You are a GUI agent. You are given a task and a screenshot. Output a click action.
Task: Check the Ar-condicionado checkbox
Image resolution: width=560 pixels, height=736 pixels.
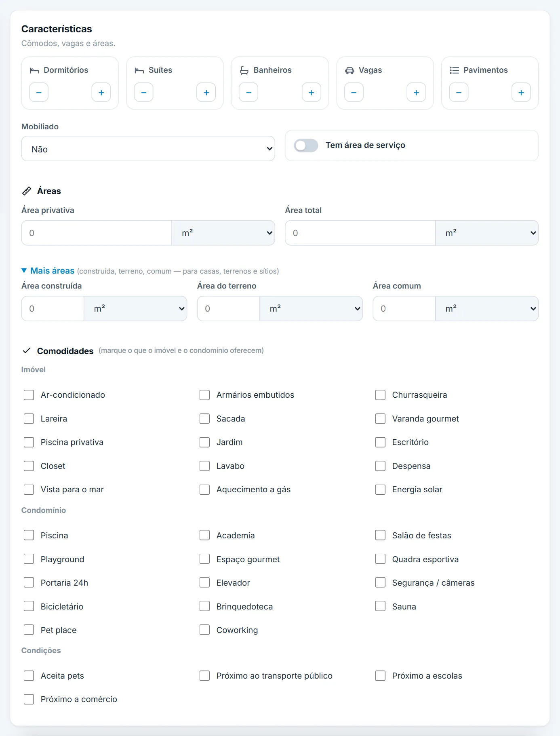click(x=29, y=395)
